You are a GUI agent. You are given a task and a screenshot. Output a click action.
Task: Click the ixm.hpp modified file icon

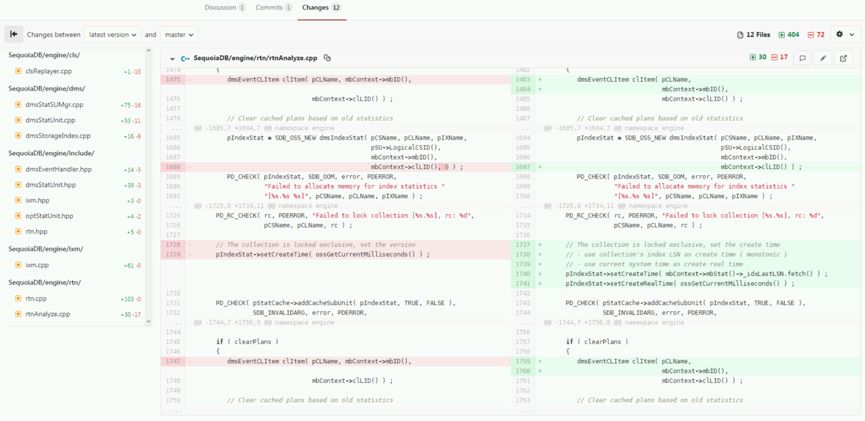click(18, 200)
